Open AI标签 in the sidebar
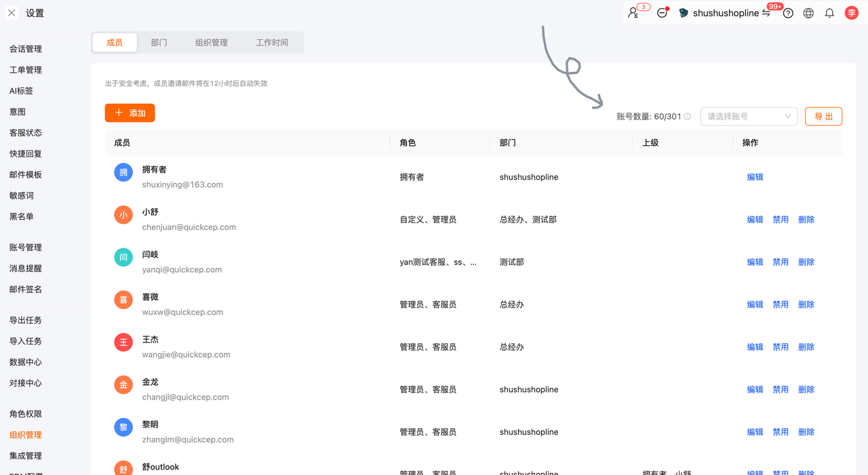Screen dimensions: 868x475 tap(21, 91)
